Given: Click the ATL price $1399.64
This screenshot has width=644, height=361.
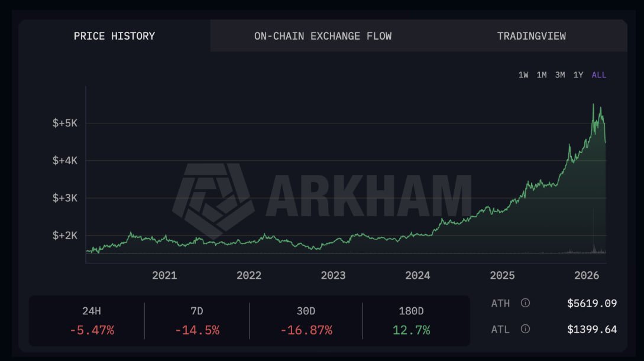Looking at the screenshot, I should pos(592,329).
